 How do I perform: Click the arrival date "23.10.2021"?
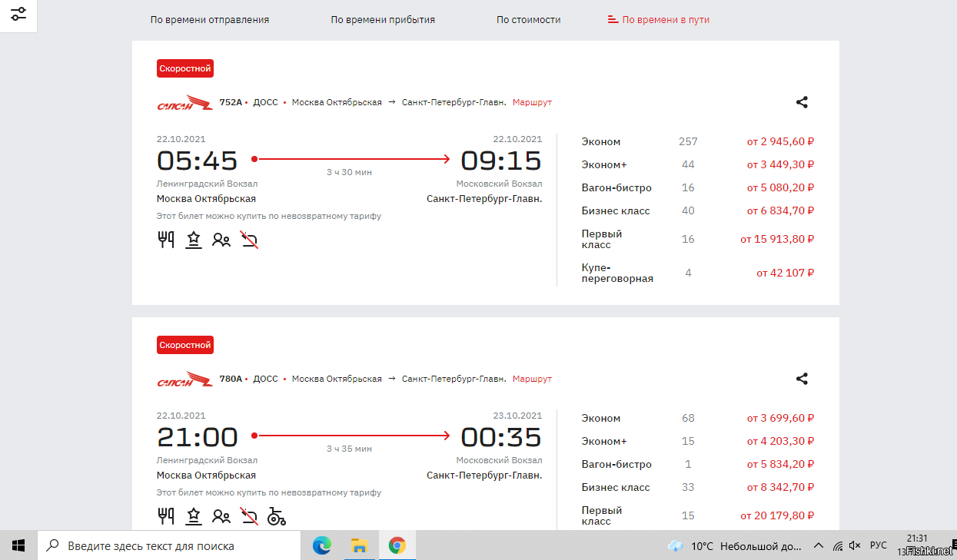tap(518, 416)
